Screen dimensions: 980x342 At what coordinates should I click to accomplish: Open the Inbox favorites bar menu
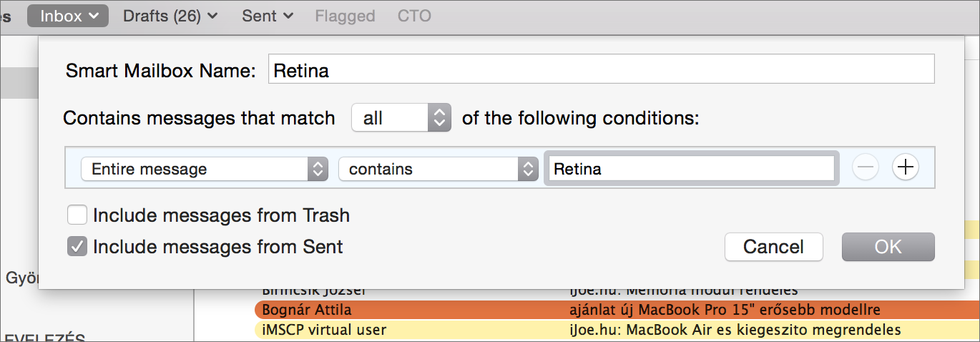point(68,16)
